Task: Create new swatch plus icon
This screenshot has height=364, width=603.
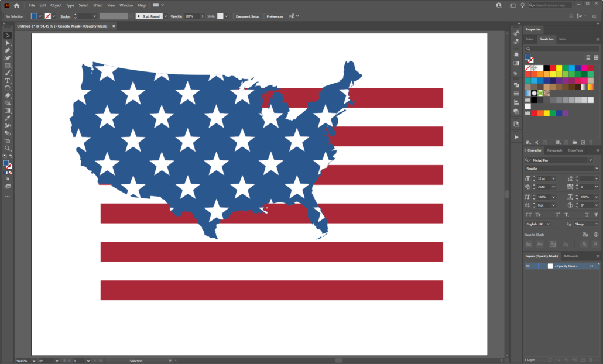Action: click(x=583, y=142)
